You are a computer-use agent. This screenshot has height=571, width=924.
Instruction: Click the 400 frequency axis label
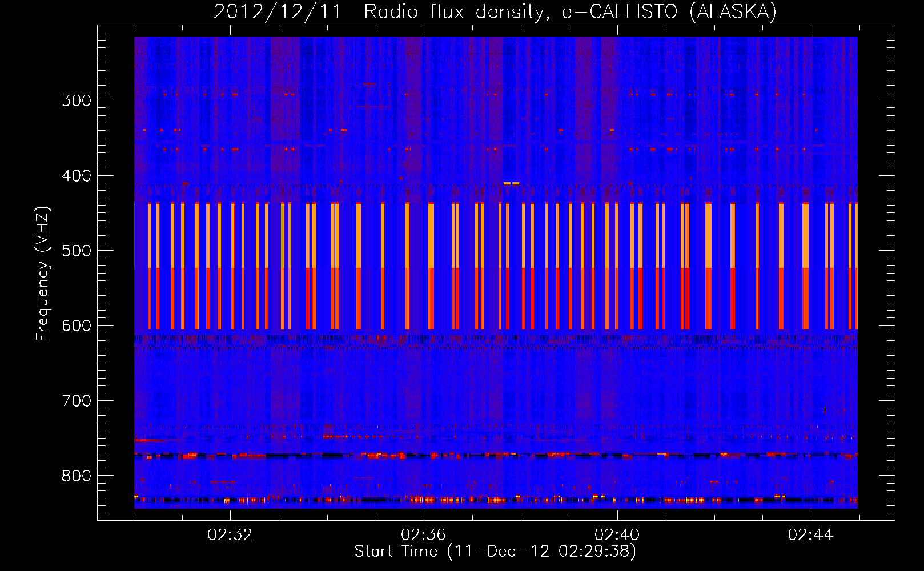[x=77, y=176]
